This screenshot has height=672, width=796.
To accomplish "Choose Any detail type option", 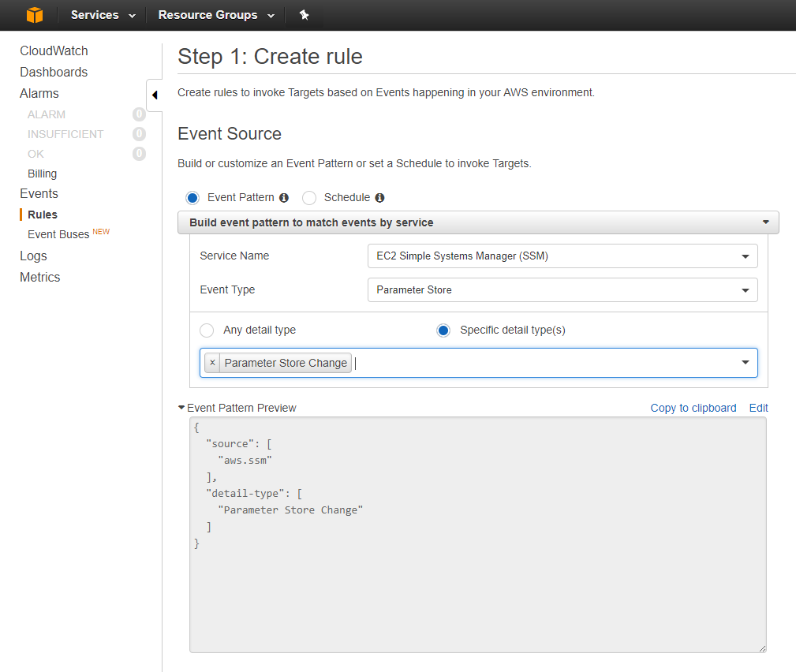I will 207,330.
